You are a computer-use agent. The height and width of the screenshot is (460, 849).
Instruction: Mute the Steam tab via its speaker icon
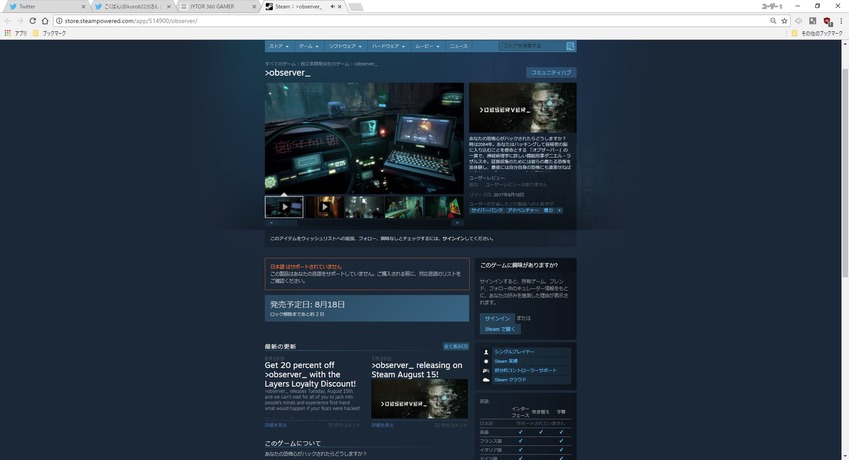click(332, 6)
